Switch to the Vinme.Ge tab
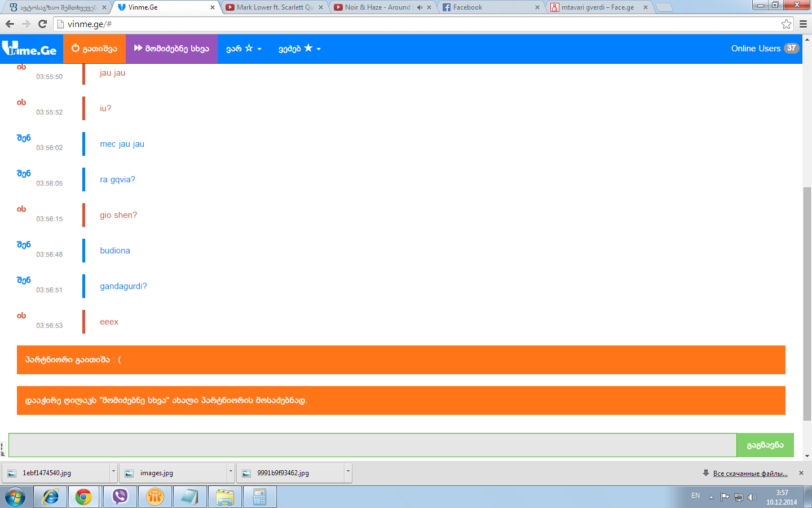This screenshot has width=812, height=508. click(x=166, y=7)
